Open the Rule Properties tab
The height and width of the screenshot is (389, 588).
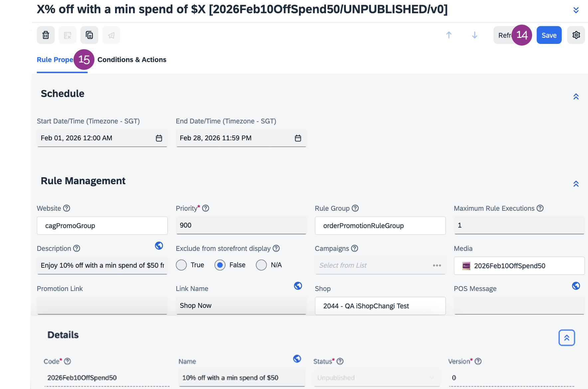tap(55, 60)
